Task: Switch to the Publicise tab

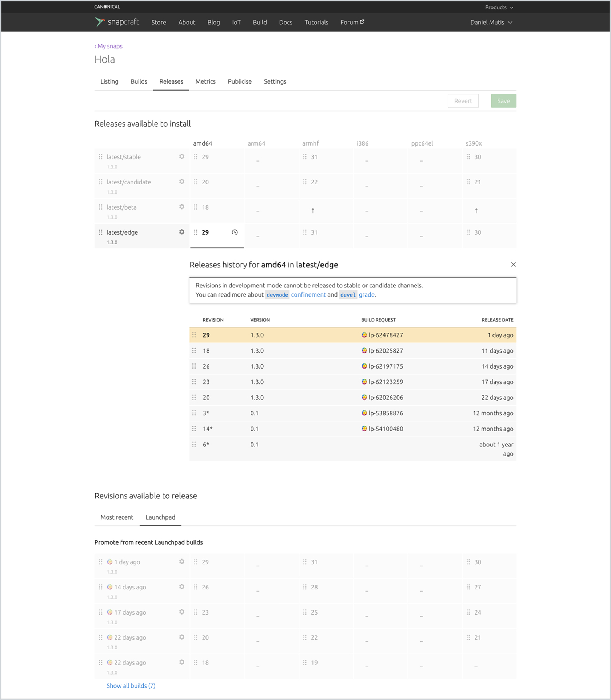Action: 240,81
